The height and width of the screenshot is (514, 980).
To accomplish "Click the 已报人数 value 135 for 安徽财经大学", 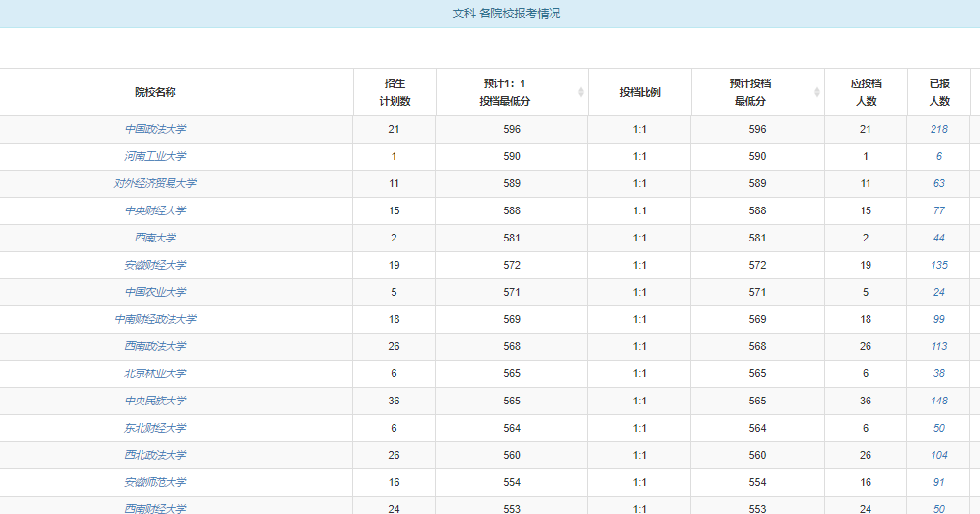I will pyautogui.click(x=938, y=265).
